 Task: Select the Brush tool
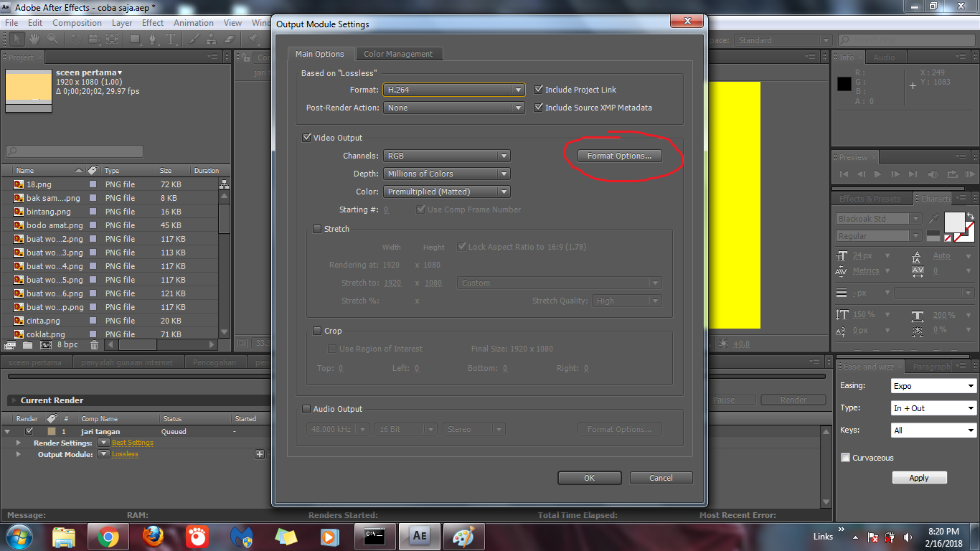pos(195,39)
